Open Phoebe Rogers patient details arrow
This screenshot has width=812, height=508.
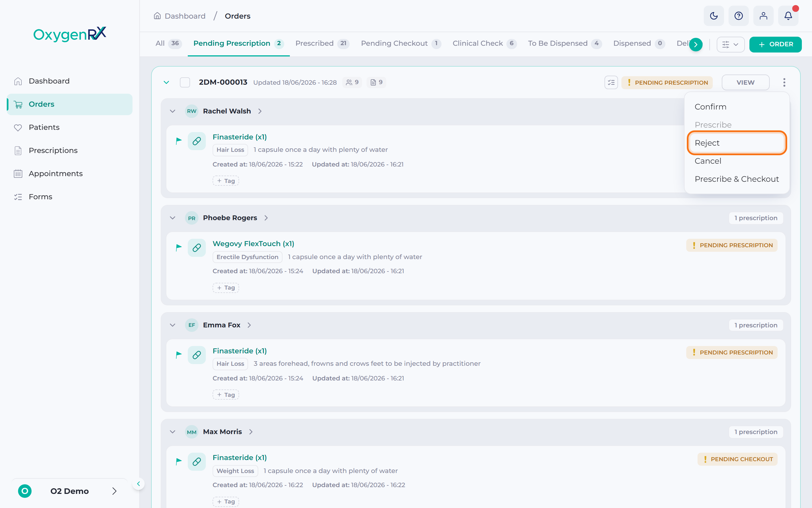pyautogui.click(x=266, y=218)
